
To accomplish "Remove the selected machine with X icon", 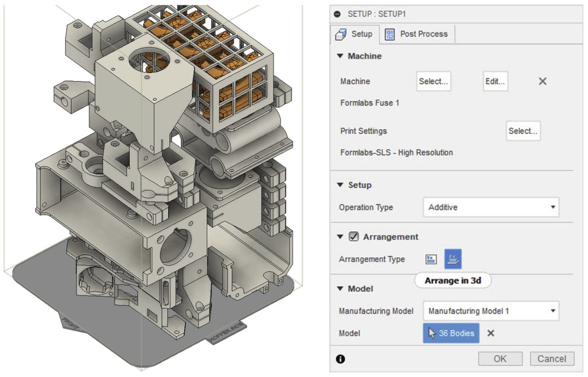I will (542, 81).
